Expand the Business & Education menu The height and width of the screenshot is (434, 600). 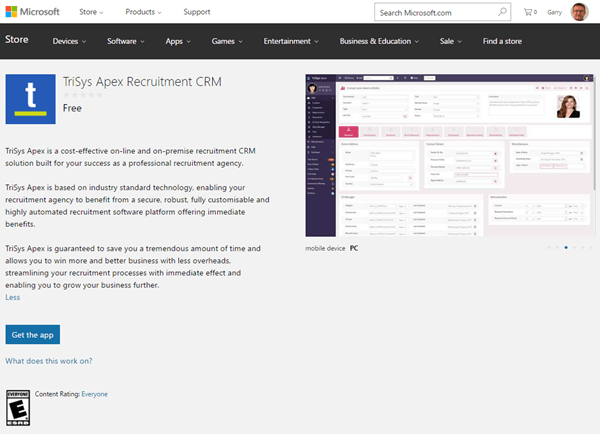pos(379,41)
